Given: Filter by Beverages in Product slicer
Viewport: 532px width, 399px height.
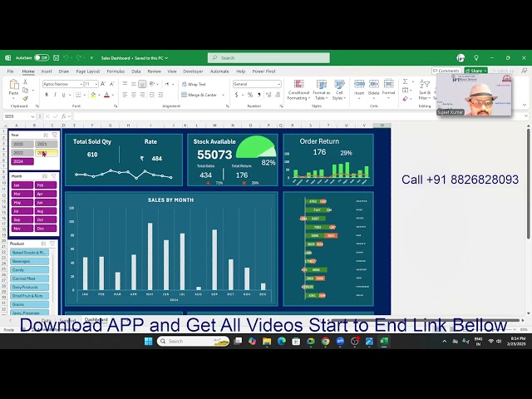Looking at the screenshot, I should (x=30, y=261).
